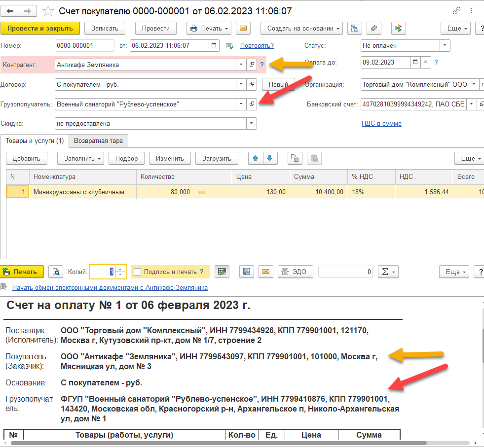This screenshot has height=448, width=484.
Task: Copy the selected rows icon
Action: tap(295, 159)
